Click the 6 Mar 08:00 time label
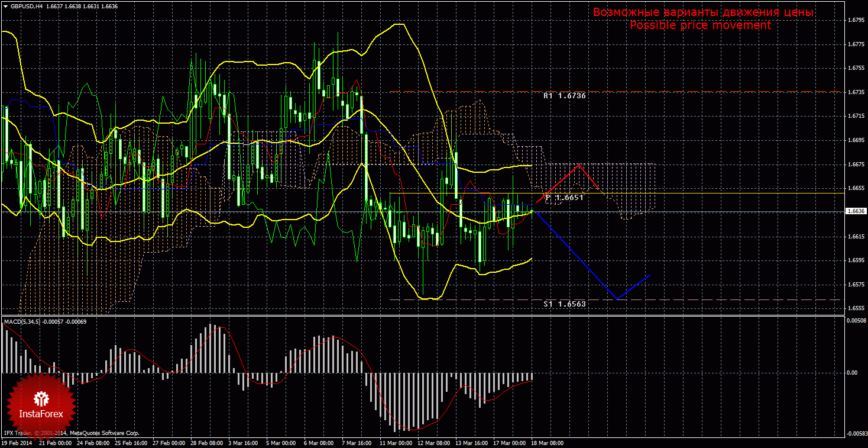Viewport: 868px width, 448px height. pos(319,443)
